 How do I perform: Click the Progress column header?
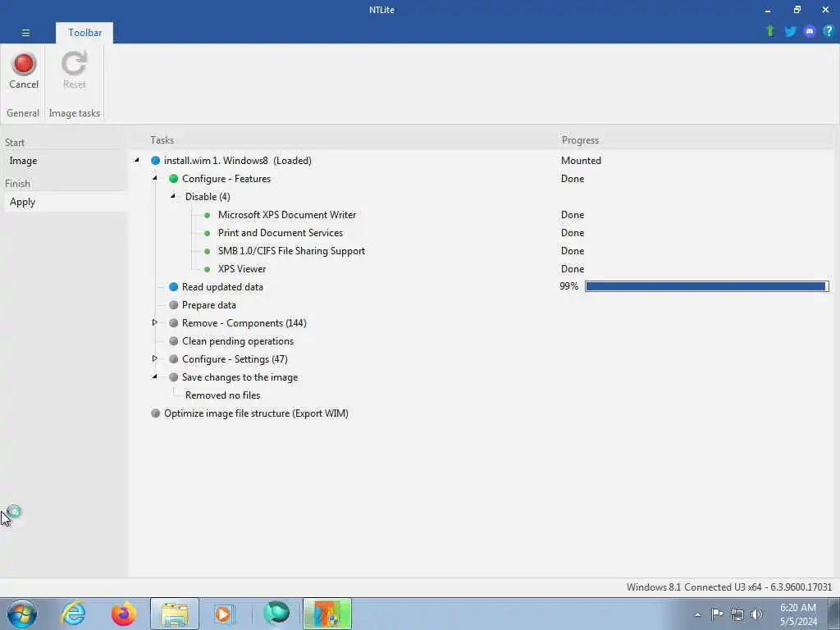(580, 140)
